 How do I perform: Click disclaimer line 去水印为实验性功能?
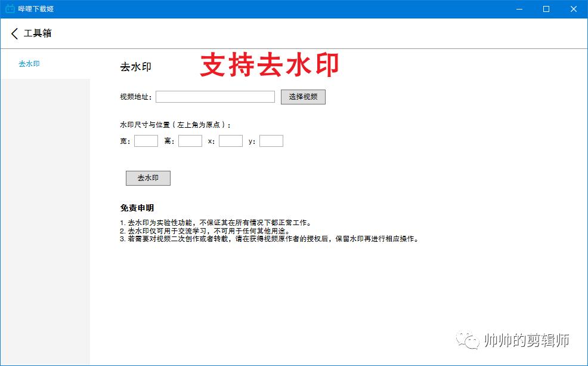click(x=216, y=223)
